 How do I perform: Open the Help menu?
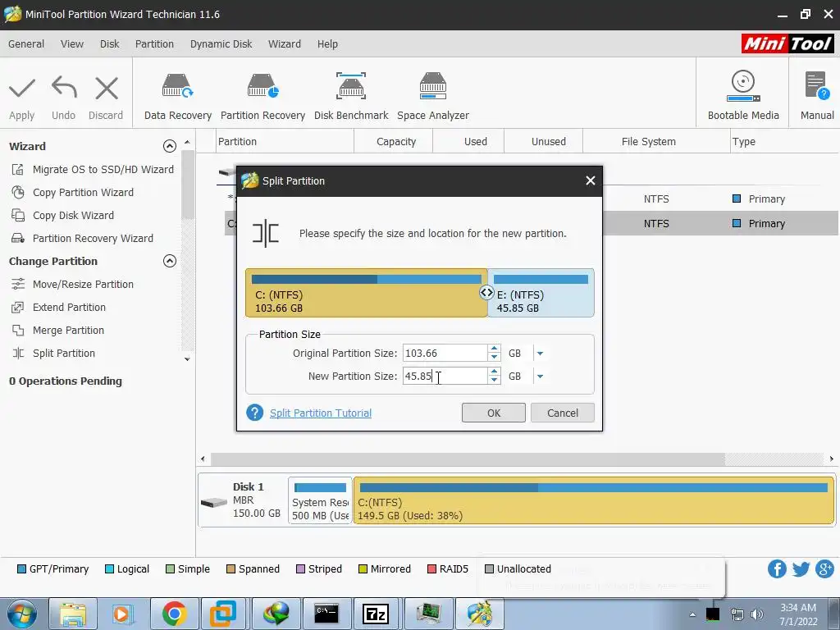pyautogui.click(x=327, y=44)
